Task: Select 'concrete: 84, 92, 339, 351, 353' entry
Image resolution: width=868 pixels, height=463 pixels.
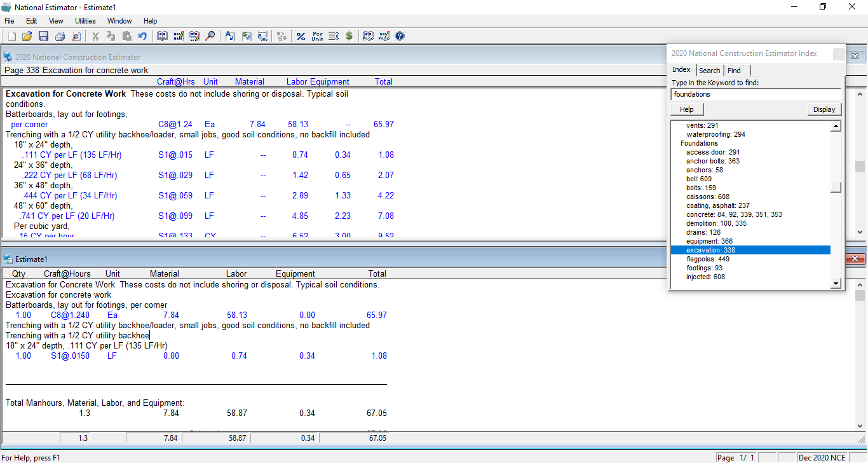Action: click(734, 214)
